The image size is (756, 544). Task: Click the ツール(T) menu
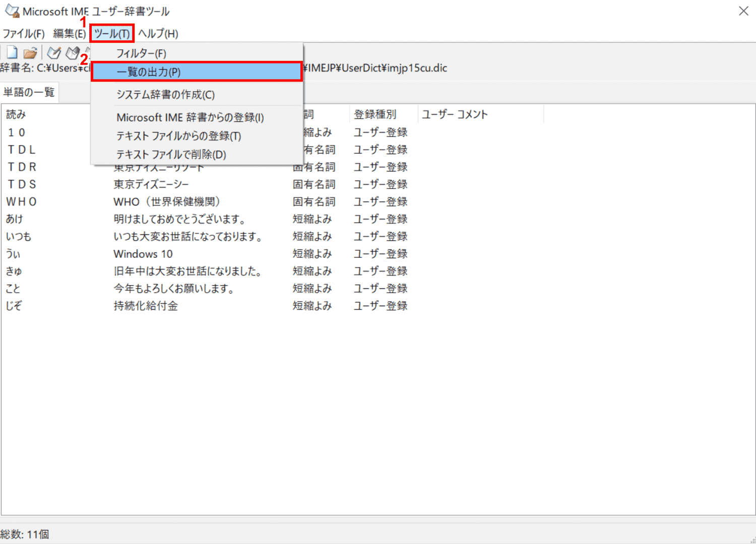(x=112, y=34)
